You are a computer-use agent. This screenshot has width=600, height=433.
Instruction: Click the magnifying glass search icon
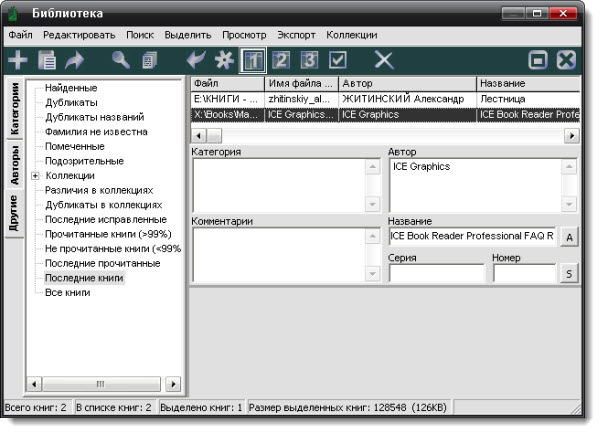pyautogui.click(x=121, y=60)
